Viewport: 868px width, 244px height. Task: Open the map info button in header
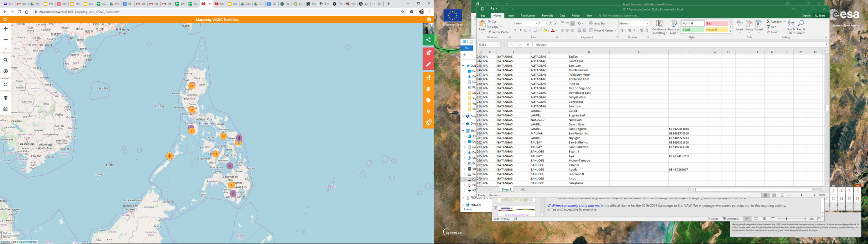pyautogui.click(x=429, y=19)
